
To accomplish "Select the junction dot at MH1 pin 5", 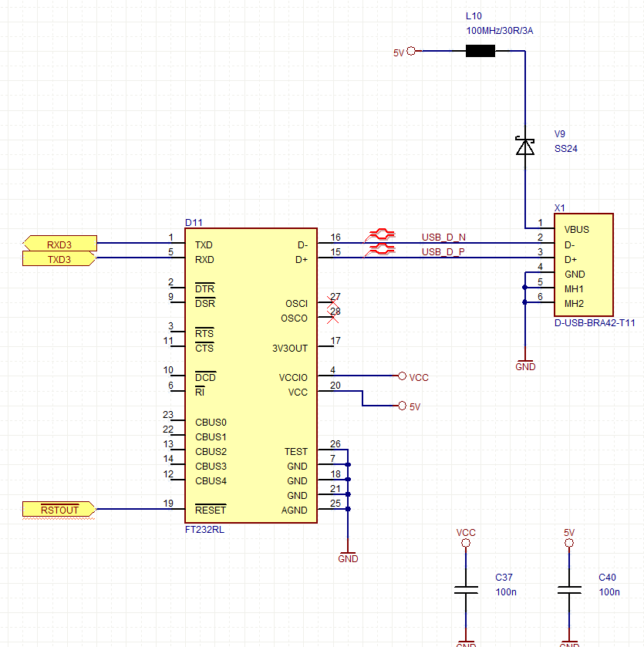I will [x=524, y=287].
